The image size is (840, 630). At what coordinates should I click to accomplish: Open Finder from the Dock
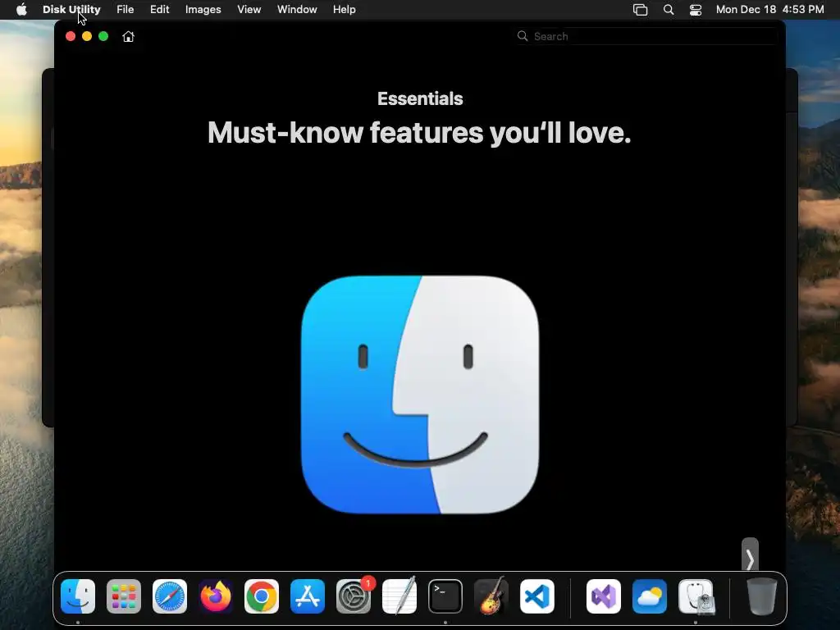(78, 596)
